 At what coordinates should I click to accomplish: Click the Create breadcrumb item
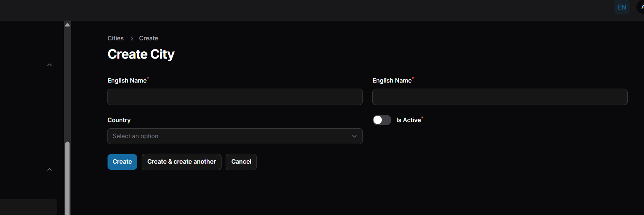[149, 38]
